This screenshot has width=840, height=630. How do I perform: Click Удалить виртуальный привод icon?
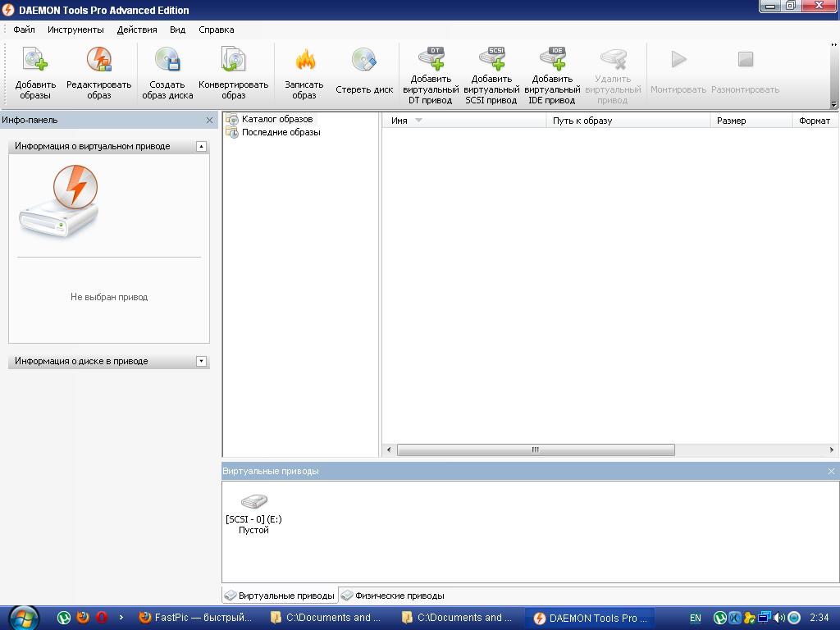(x=613, y=59)
